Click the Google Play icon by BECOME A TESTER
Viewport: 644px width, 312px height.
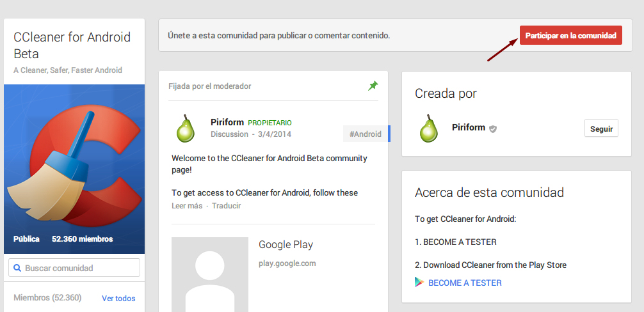[419, 283]
